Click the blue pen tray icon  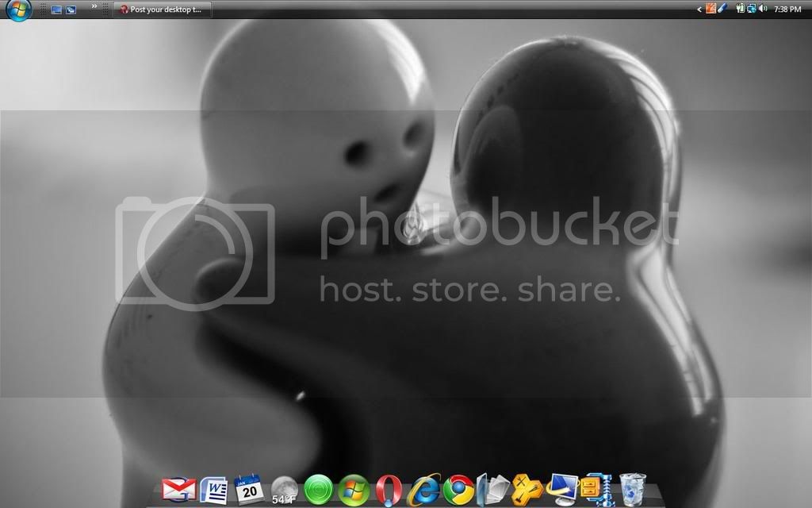click(x=722, y=8)
